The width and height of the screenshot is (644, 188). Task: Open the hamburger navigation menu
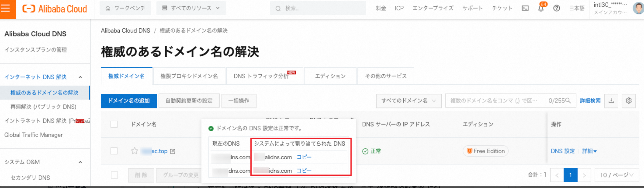point(5,8)
